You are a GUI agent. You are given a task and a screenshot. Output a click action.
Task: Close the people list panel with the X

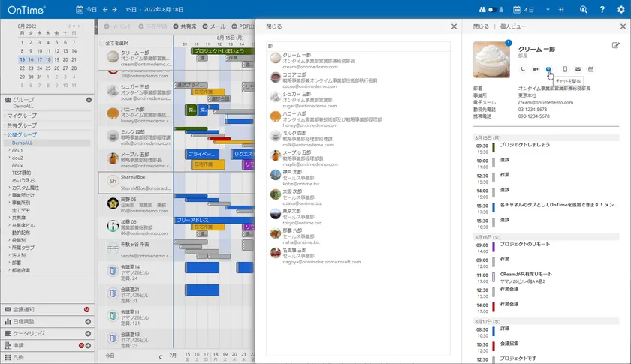coord(454,26)
